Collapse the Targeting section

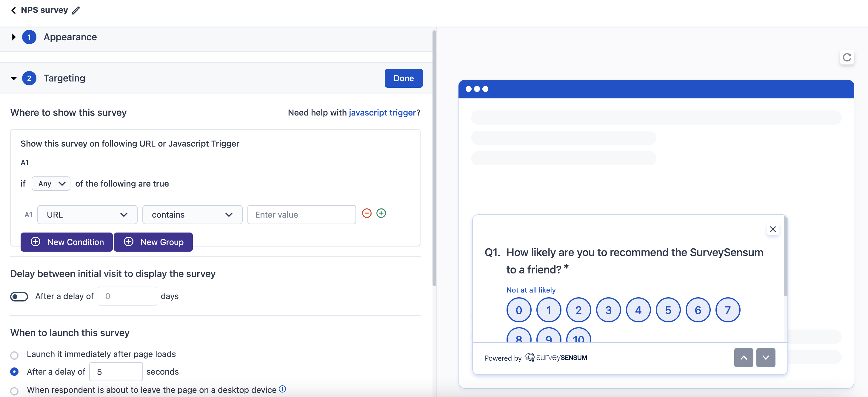(x=14, y=78)
